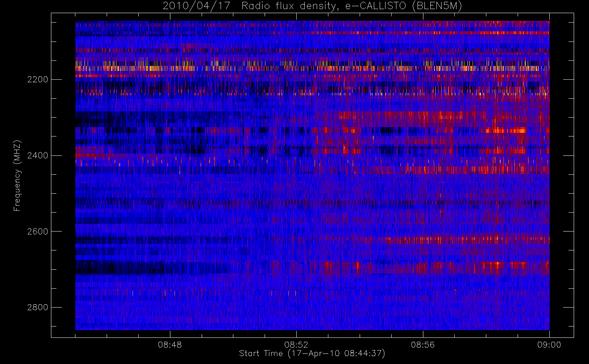Click the 'Frequency (MHZ)' y-axis label
This screenshot has height=364, width=589.
pos(17,175)
